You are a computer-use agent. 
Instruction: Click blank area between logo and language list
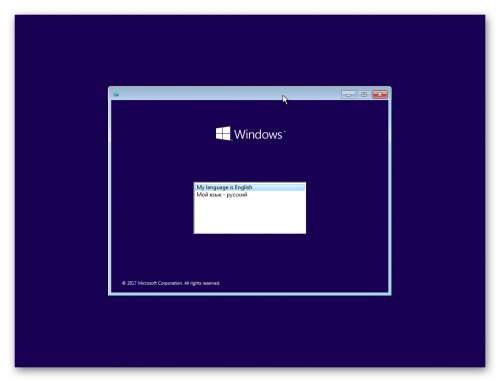249,162
